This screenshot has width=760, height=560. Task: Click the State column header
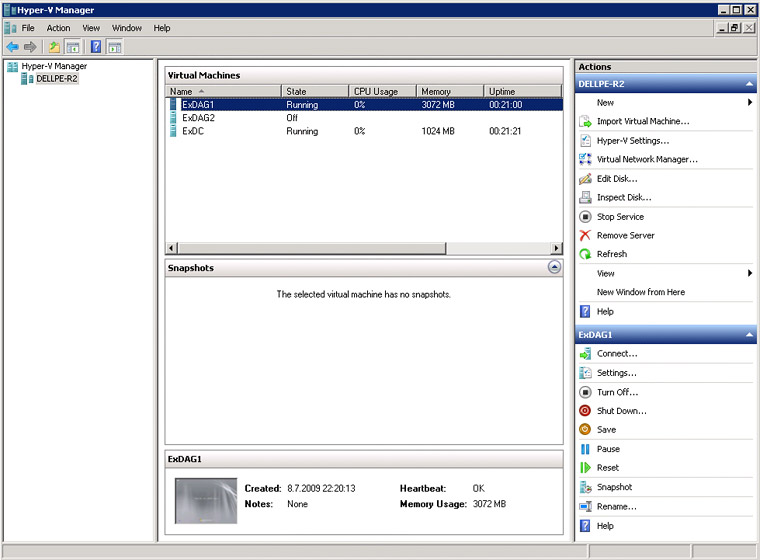point(315,91)
